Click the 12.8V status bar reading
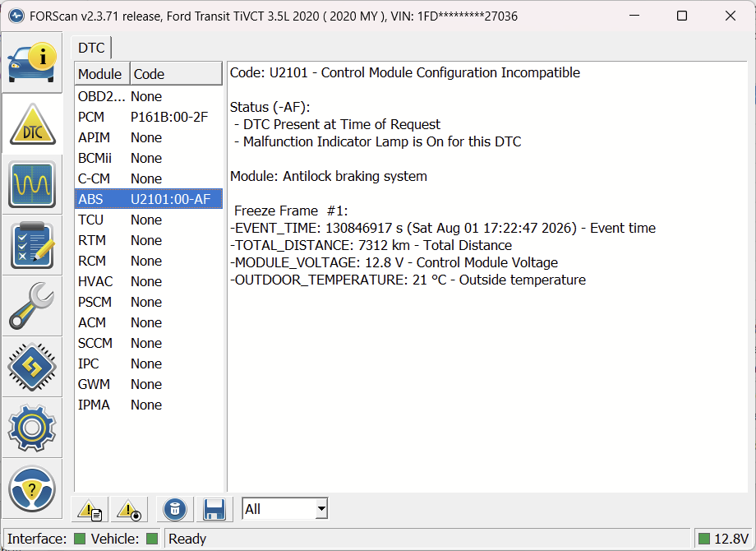 pyautogui.click(x=731, y=539)
